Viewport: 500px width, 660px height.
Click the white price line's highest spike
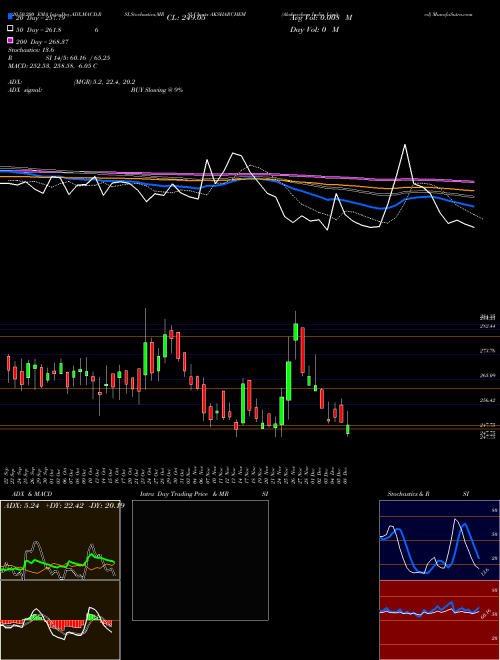pos(405,145)
